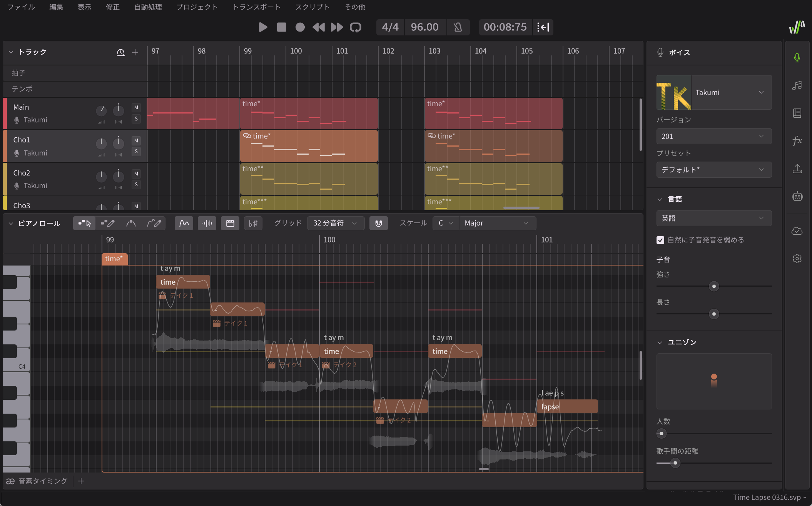
Task: Collapse the ユニゾン section
Action: (660, 342)
